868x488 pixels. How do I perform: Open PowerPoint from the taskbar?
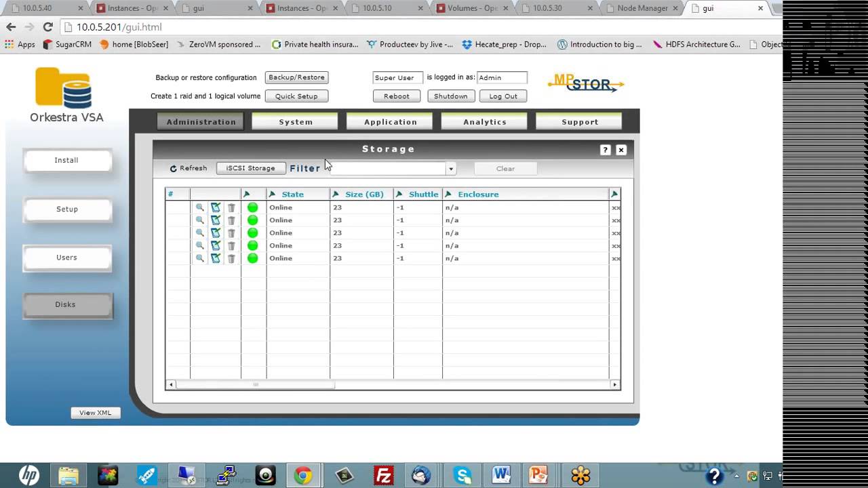tap(539, 475)
